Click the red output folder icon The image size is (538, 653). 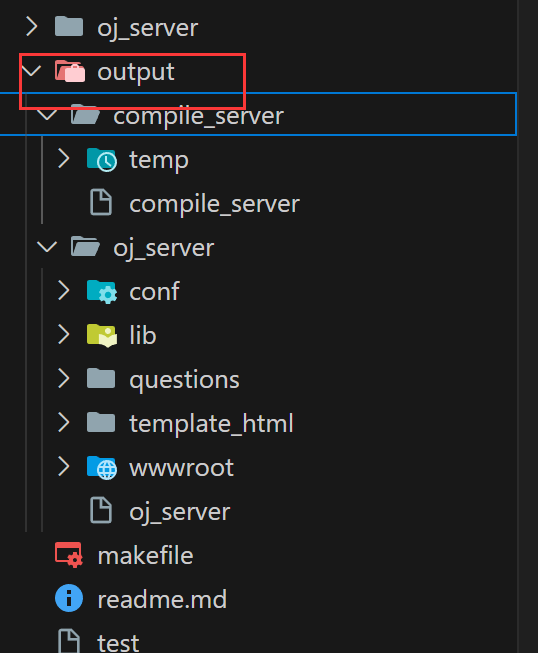point(70,71)
